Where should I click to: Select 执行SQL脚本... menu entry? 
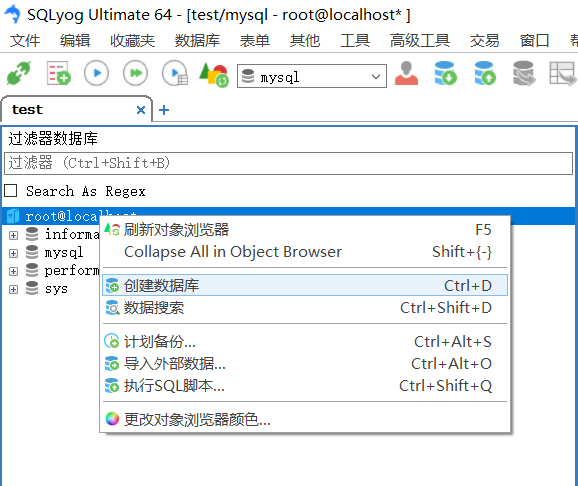pos(305,386)
